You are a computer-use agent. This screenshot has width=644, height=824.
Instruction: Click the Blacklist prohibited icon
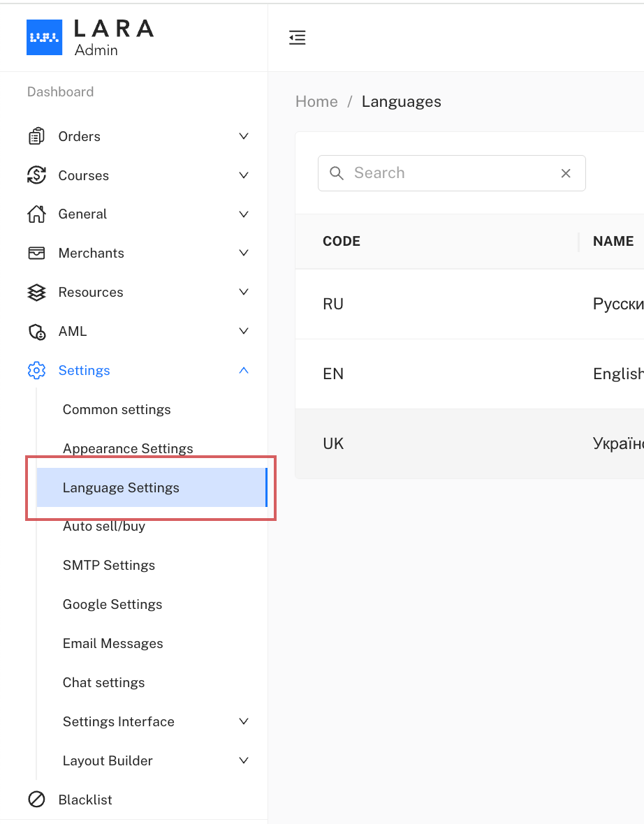coord(36,800)
